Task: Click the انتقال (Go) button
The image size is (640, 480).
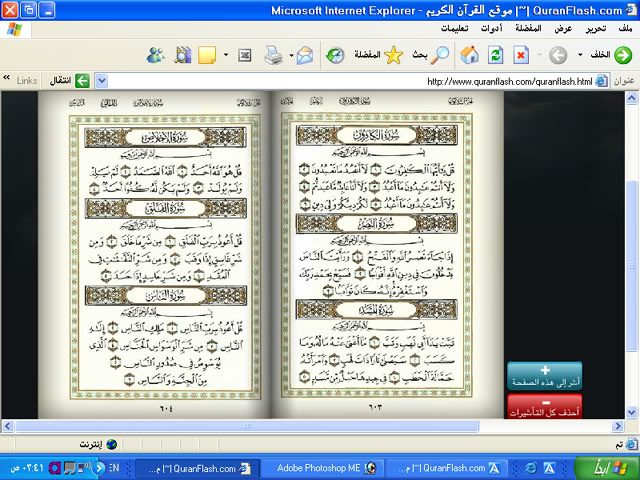Action: tap(69, 81)
